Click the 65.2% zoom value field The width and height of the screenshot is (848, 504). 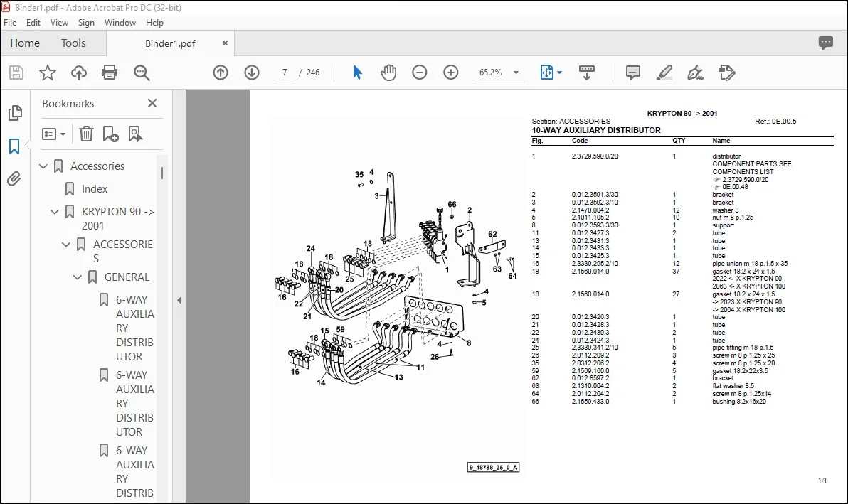click(x=491, y=73)
